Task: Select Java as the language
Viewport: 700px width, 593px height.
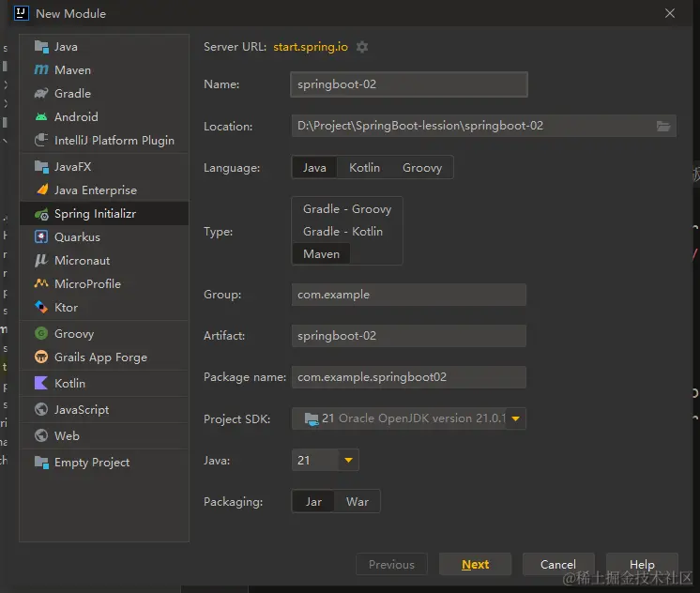Action: 314,167
